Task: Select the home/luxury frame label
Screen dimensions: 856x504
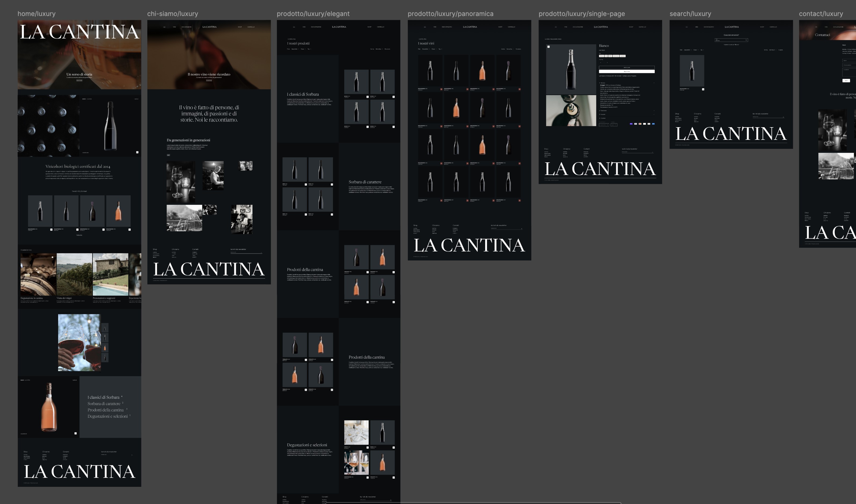Action: [x=36, y=14]
